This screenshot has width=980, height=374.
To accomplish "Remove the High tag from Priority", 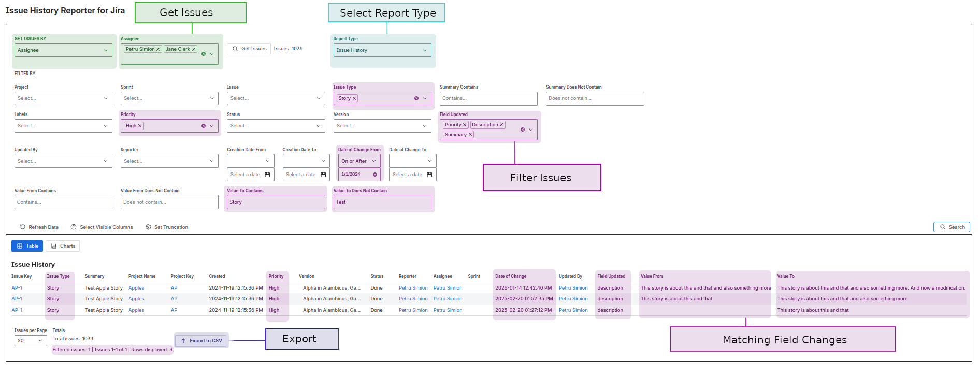I will click(x=140, y=126).
